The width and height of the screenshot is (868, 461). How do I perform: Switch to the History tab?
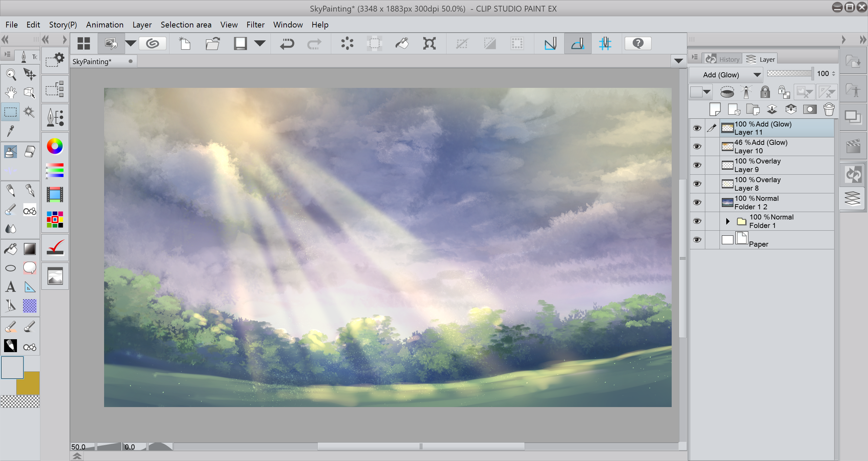[723, 59]
